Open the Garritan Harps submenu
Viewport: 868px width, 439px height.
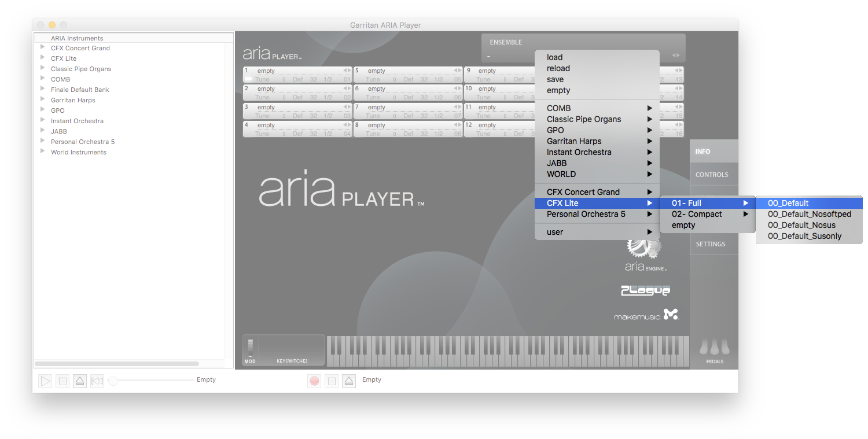click(597, 141)
